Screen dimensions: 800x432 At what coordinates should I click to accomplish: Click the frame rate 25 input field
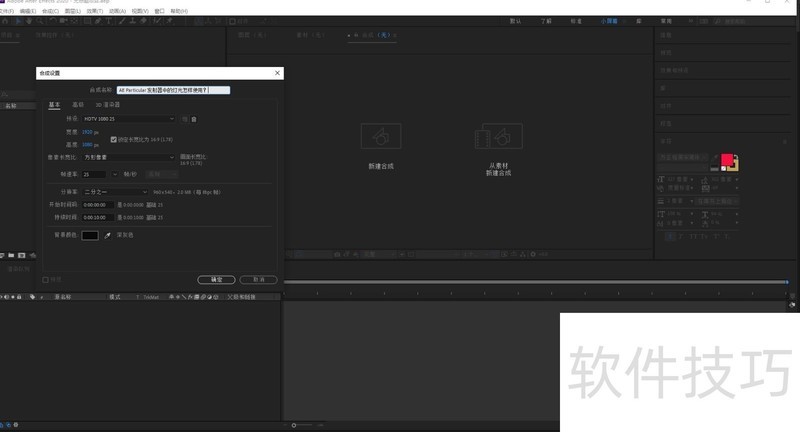coord(94,174)
